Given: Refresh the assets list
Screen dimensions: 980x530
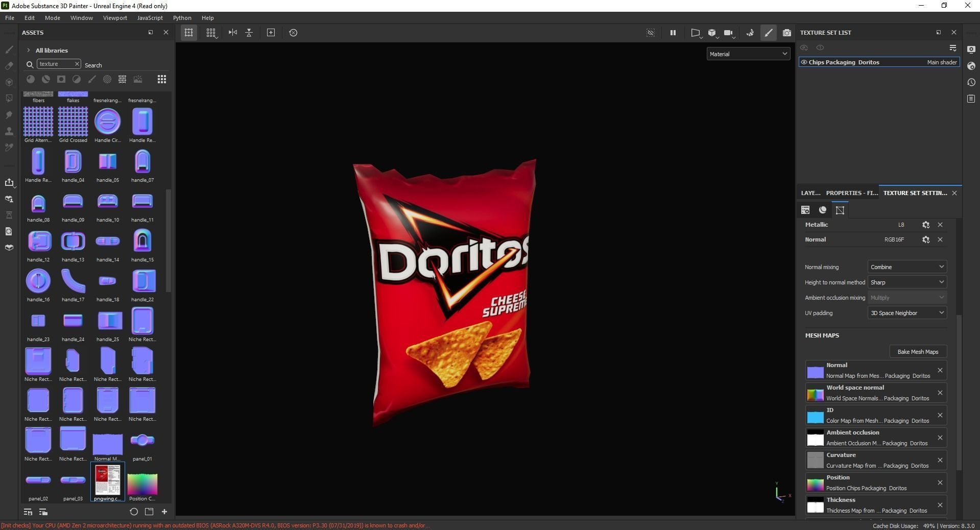Looking at the screenshot, I should [x=134, y=512].
